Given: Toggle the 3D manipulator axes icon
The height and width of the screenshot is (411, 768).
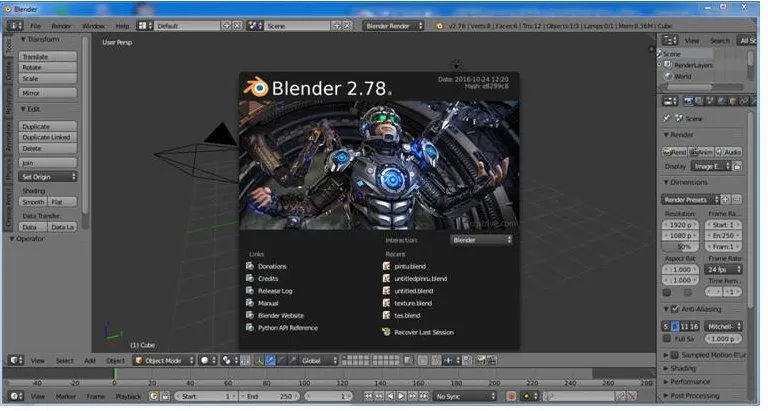Looking at the screenshot, I should [260, 361].
